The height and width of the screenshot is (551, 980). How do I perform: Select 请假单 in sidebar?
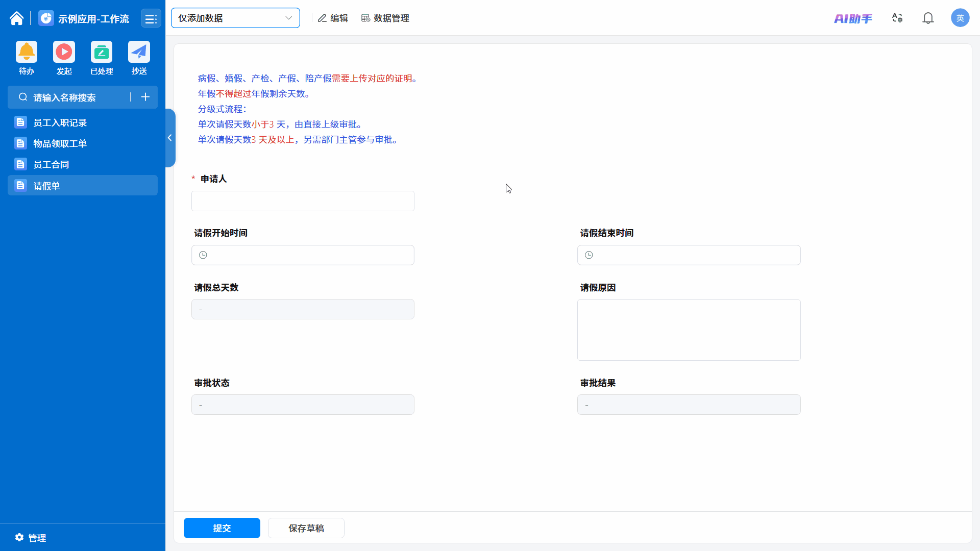click(83, 185)
